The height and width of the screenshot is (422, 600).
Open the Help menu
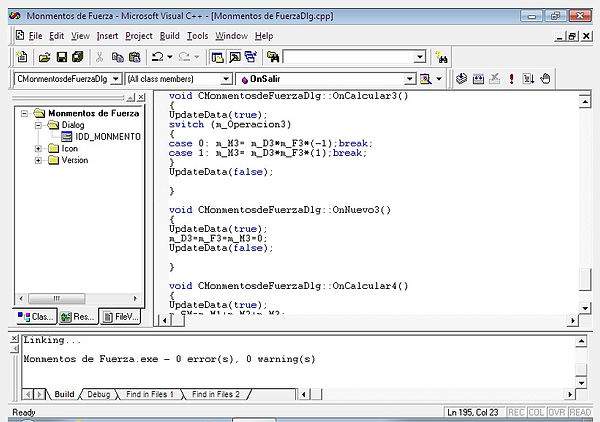click(x=264, y=36)
